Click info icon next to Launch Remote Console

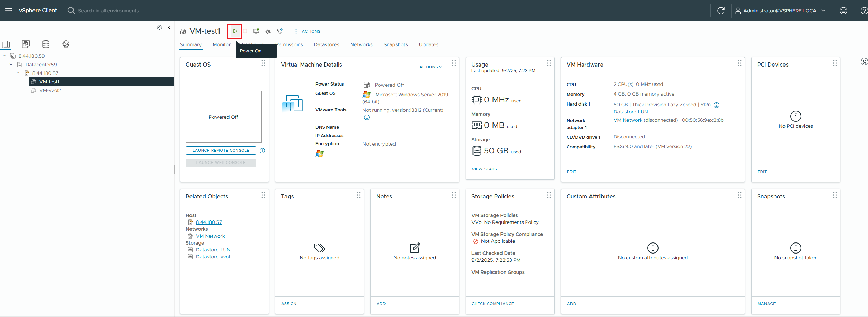click(262, 151)
